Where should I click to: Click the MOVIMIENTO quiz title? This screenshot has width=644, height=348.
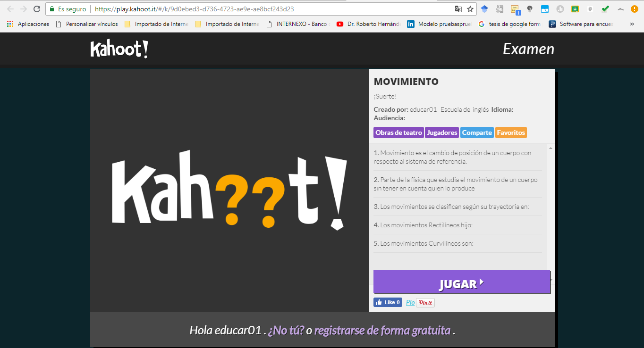(x=406, y=82)
